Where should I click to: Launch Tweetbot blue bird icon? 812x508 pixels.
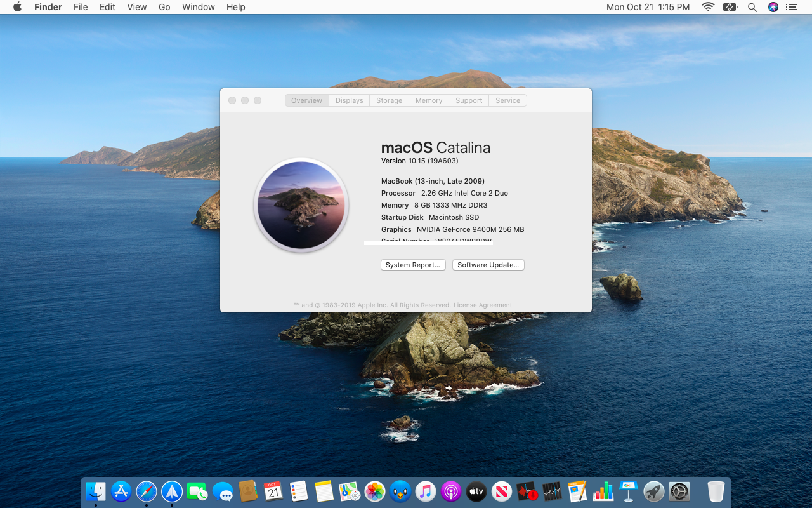pos(400,491)
